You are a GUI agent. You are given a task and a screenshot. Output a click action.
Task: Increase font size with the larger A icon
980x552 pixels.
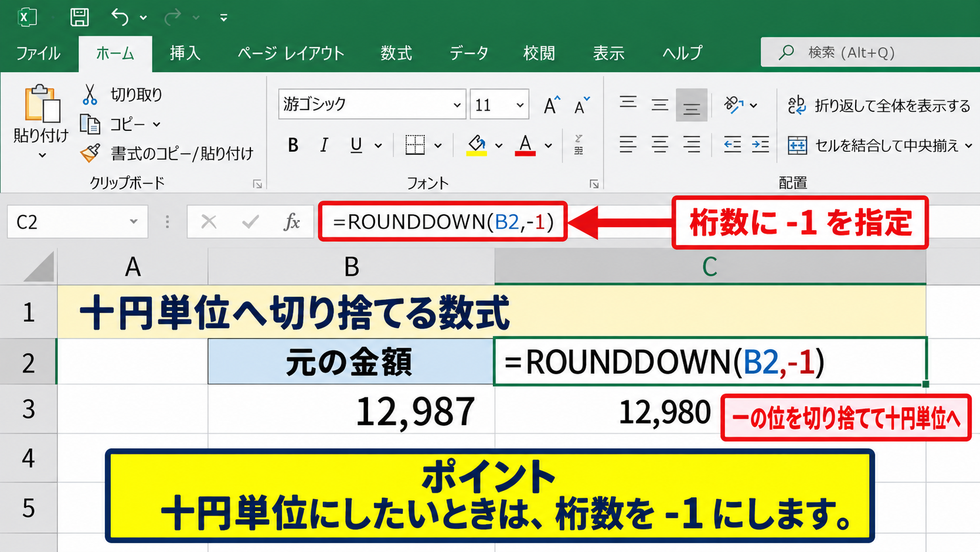[551, 105]
